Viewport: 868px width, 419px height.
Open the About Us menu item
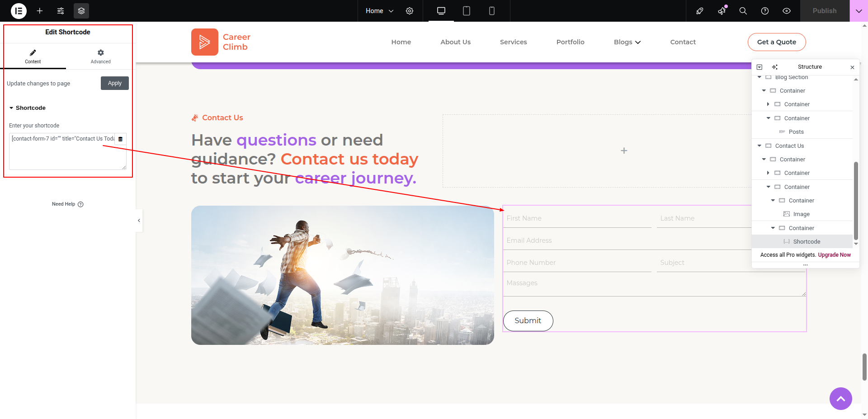pos(455,42)
